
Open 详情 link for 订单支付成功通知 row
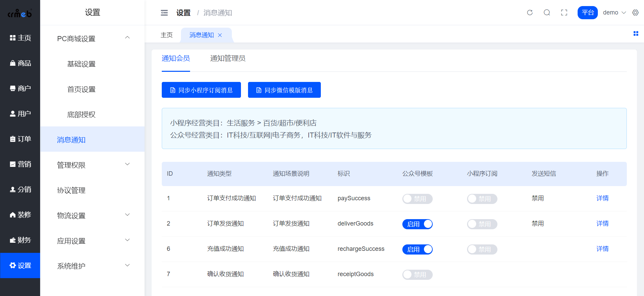pos(602,198)
